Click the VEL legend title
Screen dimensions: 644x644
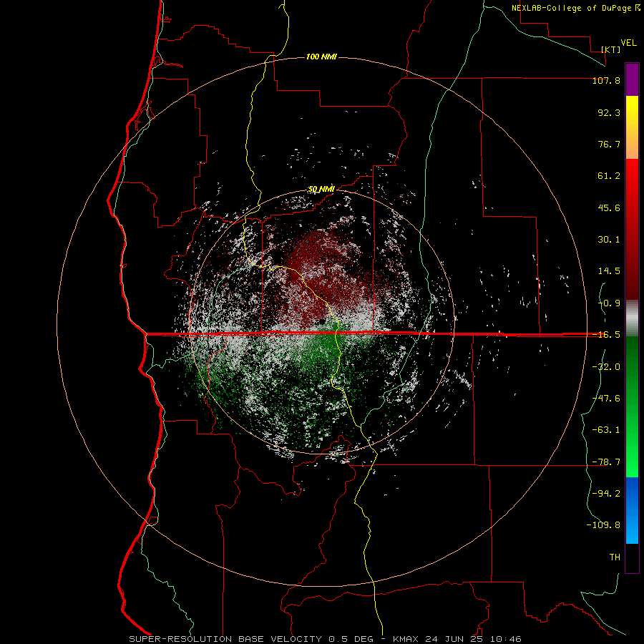click(628, 43)
